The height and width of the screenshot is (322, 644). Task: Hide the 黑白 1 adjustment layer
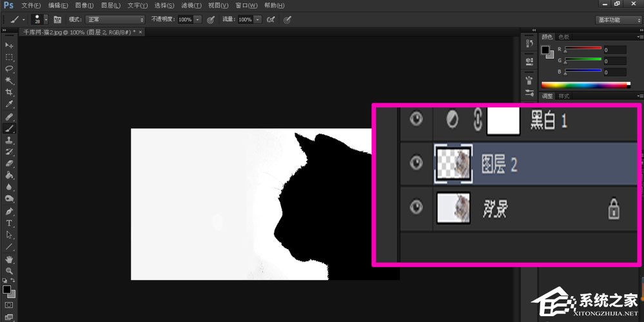click(x=417, y=120)
